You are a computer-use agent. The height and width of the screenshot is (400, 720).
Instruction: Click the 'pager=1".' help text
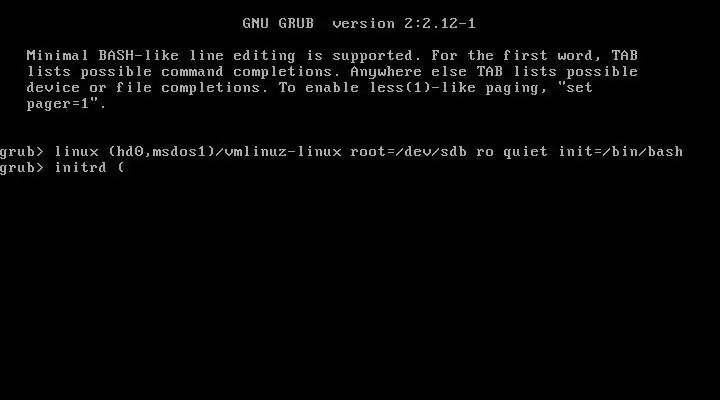tap(67, 104)
